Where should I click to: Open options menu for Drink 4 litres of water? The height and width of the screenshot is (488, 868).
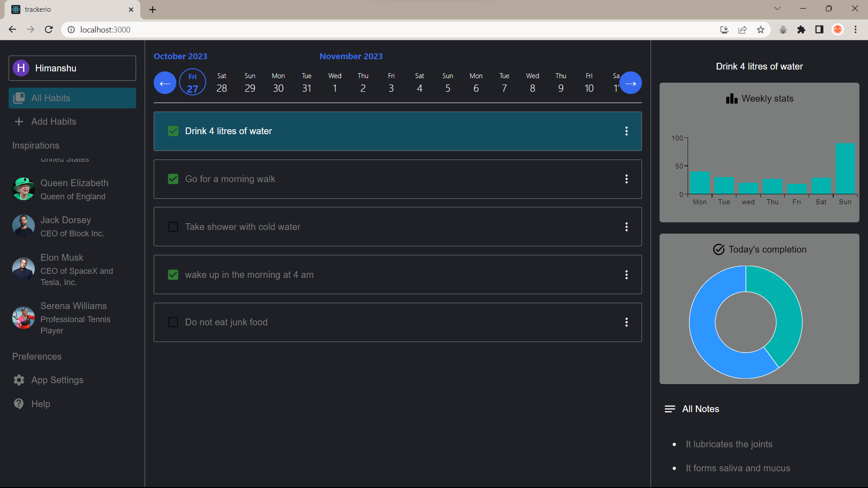pyautogui.click(x=626, y=131)
